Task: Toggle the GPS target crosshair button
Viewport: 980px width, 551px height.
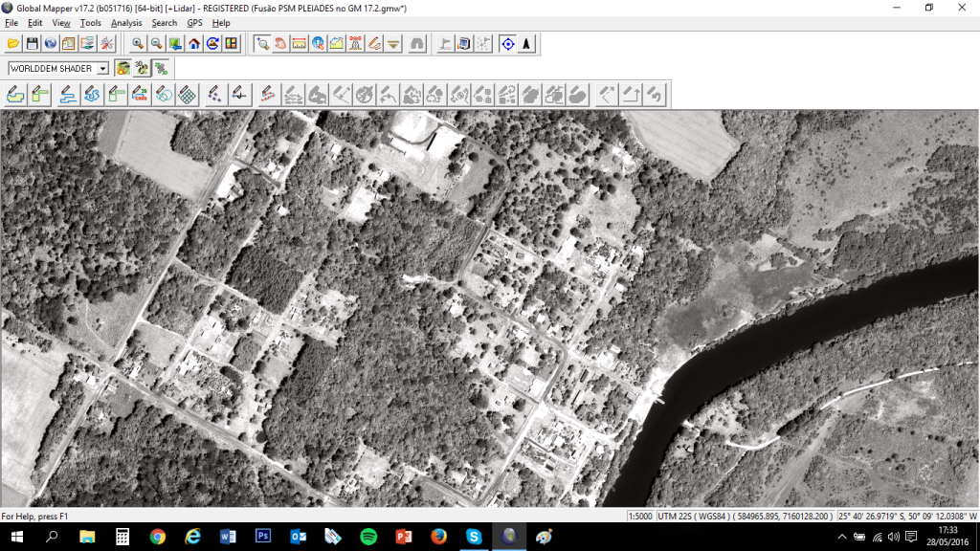Action: pos(507,43)
